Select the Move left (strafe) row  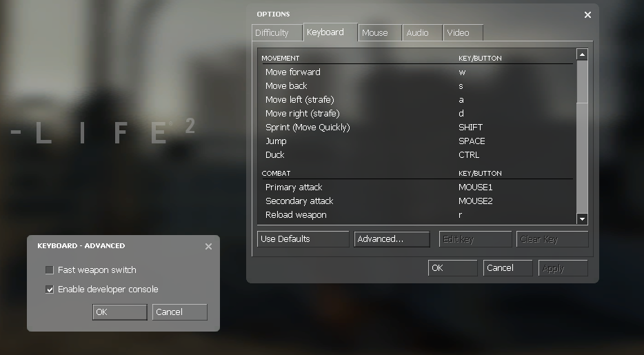pos(417,100)
